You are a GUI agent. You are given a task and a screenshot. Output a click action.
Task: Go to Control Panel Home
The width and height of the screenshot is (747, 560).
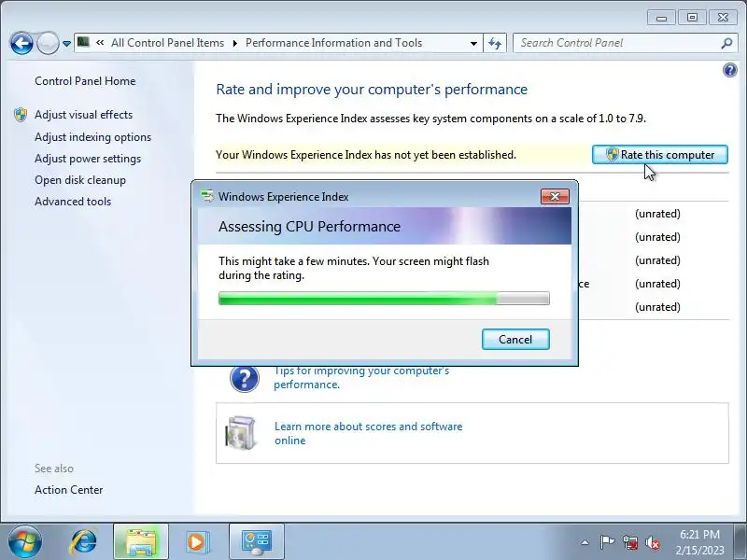coord(85,81)
